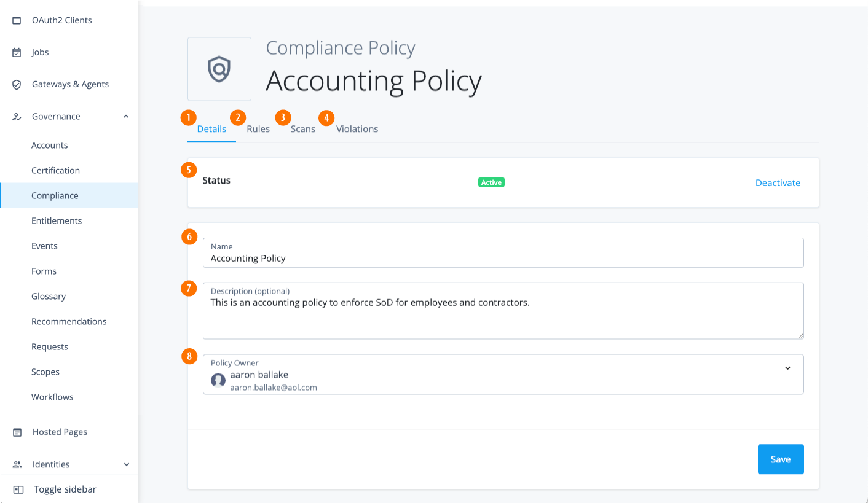Collapse the Governance section

pyautogui.click(x=126, y=116)
